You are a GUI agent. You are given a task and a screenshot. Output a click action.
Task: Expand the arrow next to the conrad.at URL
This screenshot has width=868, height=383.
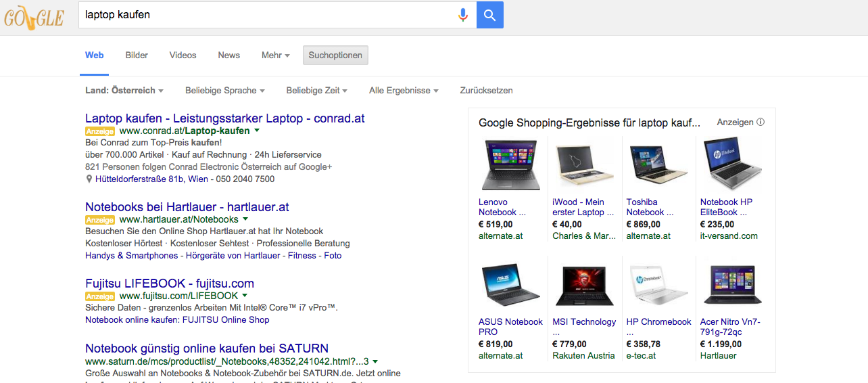[257, 131]
